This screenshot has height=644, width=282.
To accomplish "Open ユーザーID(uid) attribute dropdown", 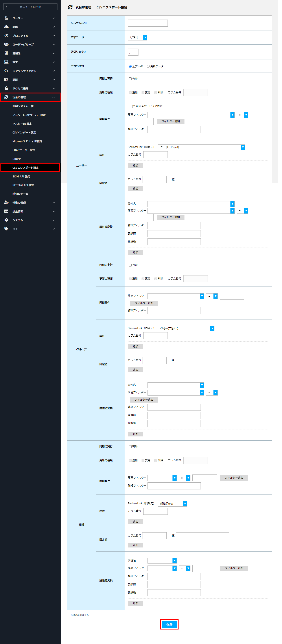I will tap(201, 147).
